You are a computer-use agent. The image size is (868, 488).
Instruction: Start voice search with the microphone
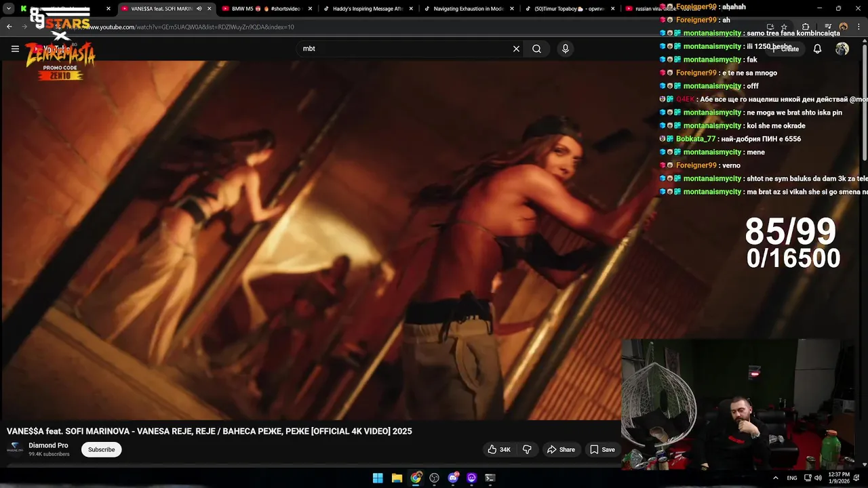pos(565,49)
